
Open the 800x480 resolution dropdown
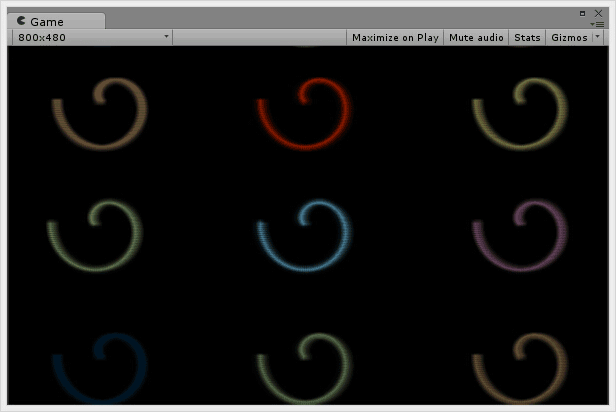(93, 37)
